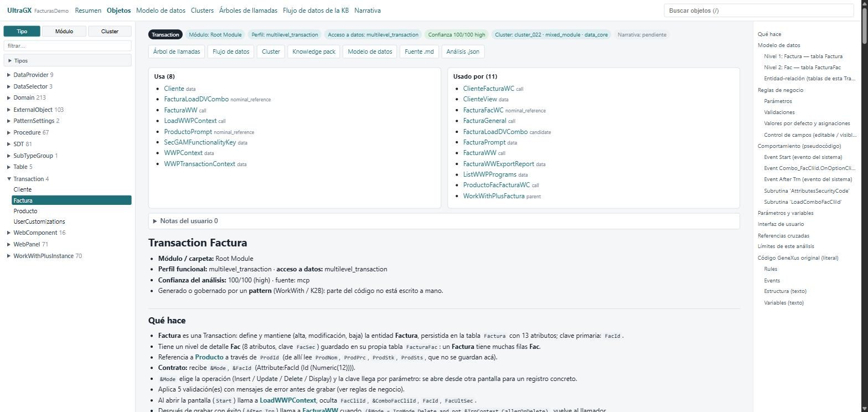868x412 pixels.
Task: Expand the Tipos disclosure header
Action: point(68,60)
